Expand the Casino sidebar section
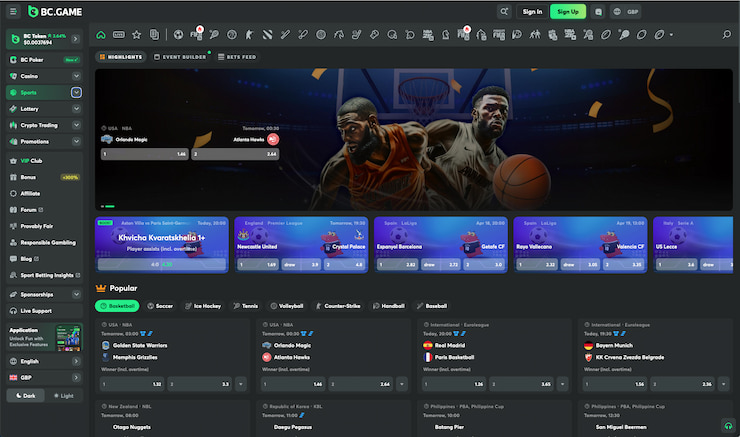This screenshot has width=740, height=437. [76, 76]
